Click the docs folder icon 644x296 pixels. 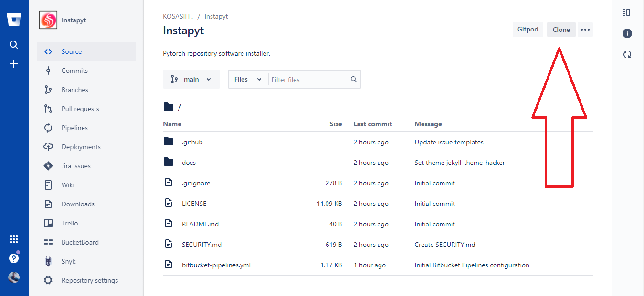coord(168,162)
